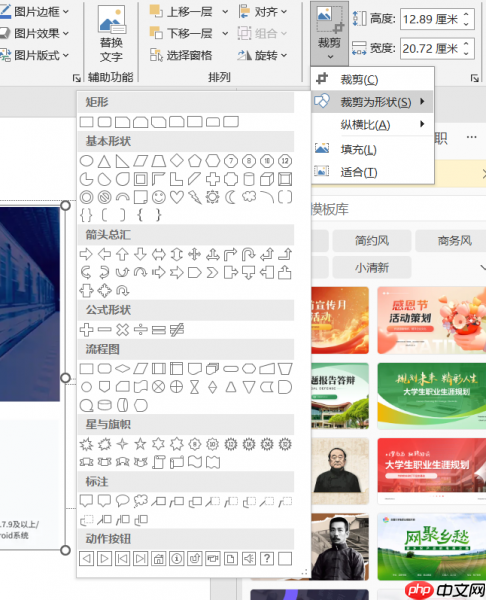Open Crop to Shape submenu
The height and width of the screenshot is (600, 486).
pyautogui.click(x=373, y=102)
